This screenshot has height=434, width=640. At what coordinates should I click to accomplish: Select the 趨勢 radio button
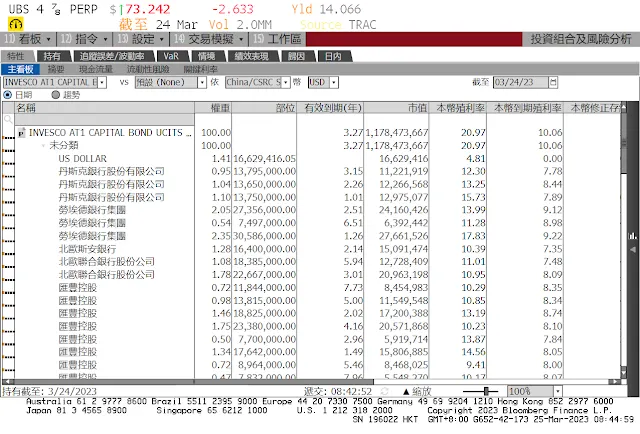tap(56, 95)
